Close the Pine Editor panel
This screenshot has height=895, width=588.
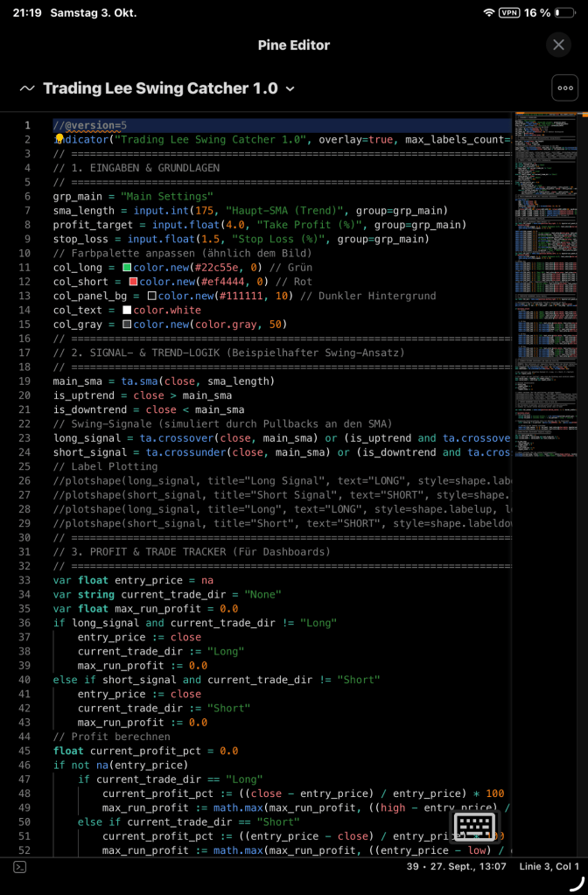[558, 45]
